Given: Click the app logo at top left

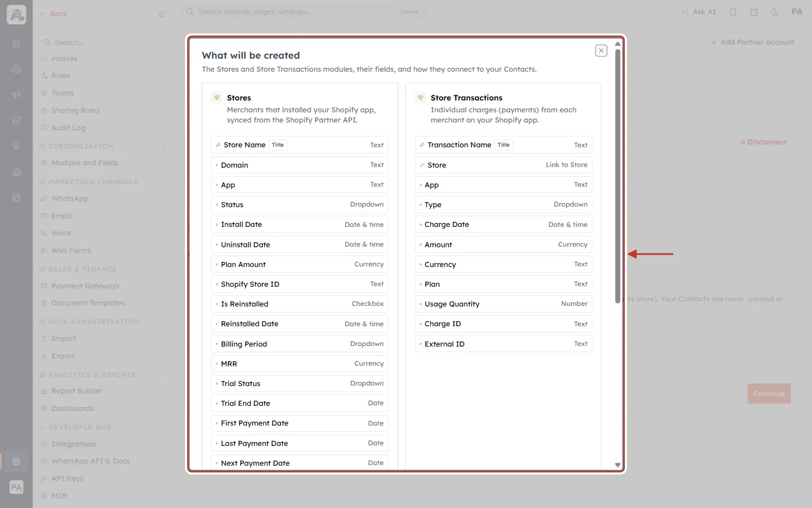Looking at the screenshot, I should [x=16, y=15].
